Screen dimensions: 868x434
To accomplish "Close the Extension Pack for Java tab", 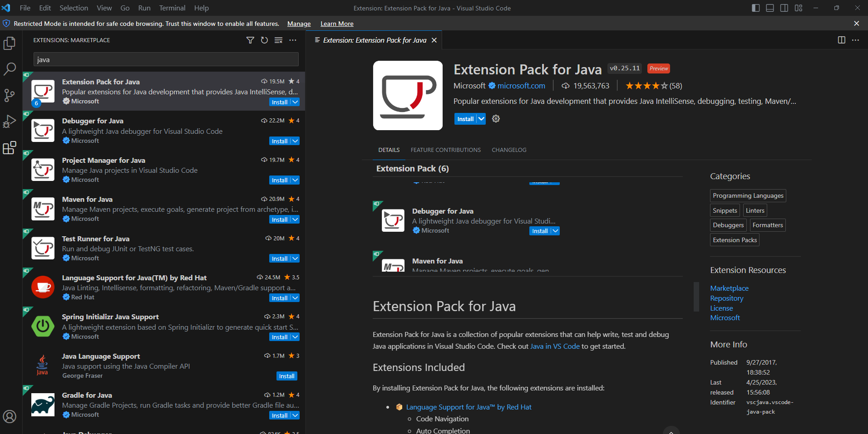I will coord(434,40).
